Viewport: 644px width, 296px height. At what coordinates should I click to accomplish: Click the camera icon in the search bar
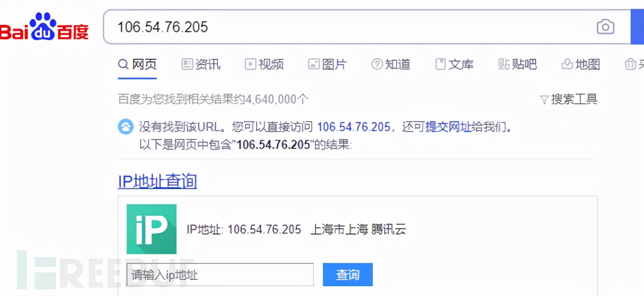[x=605, y=28]
